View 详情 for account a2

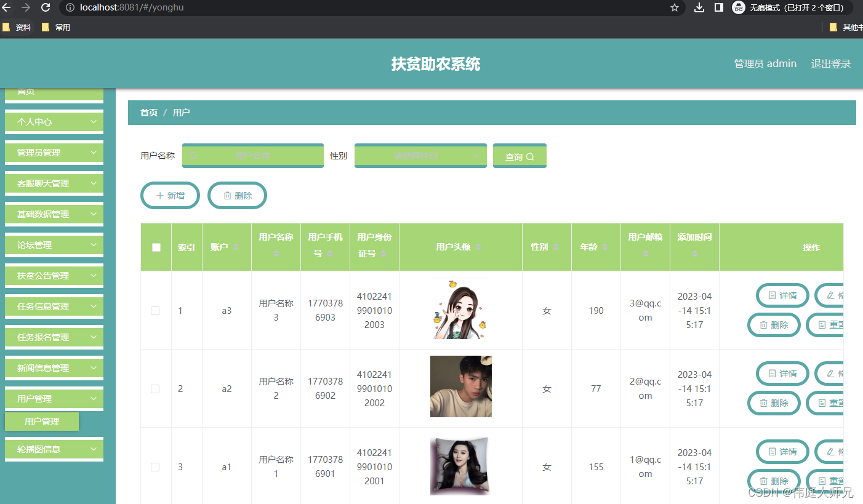pos(782,374)
